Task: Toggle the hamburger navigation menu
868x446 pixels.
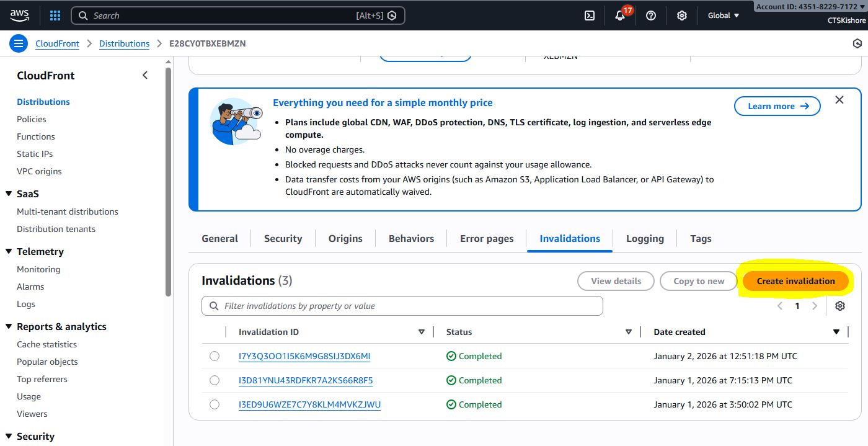Action: pos(19,43)
